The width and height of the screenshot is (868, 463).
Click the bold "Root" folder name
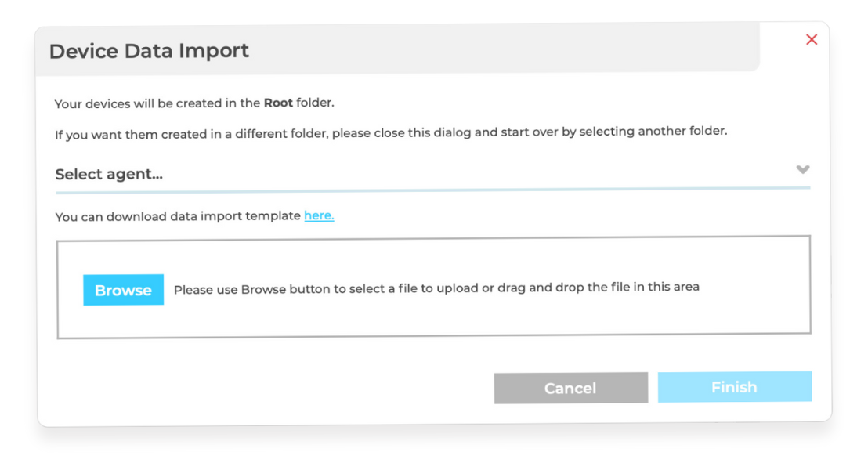pyautogui.click(x=278, y=103)
